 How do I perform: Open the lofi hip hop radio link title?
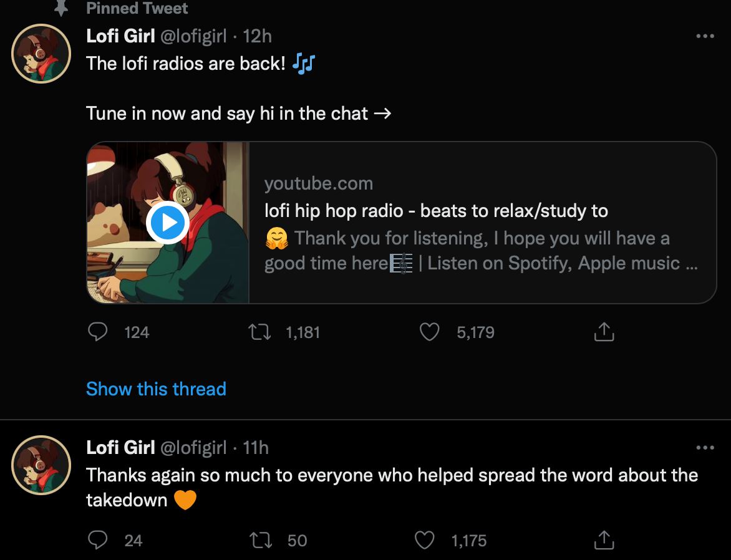point(436,211)
